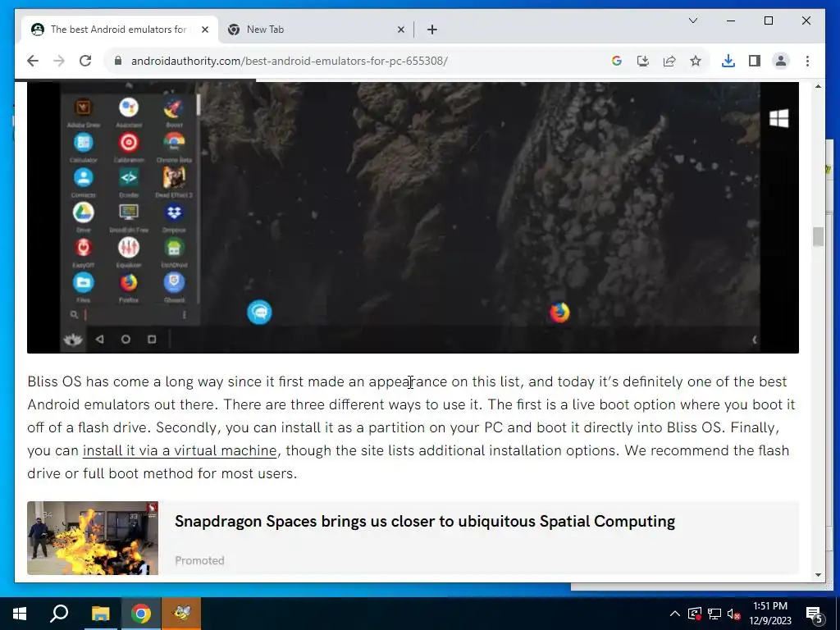840x630 pixels.
Task: Click the security tray icon with red dot
Action: tap(695, 614)
